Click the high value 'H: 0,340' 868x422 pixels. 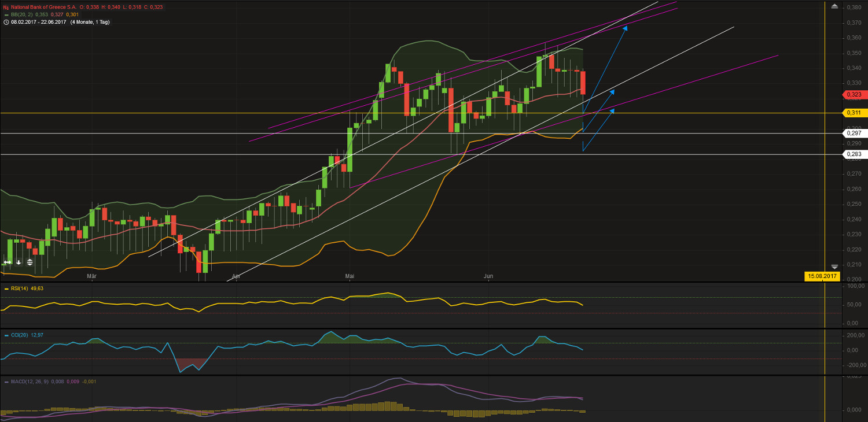111,7
